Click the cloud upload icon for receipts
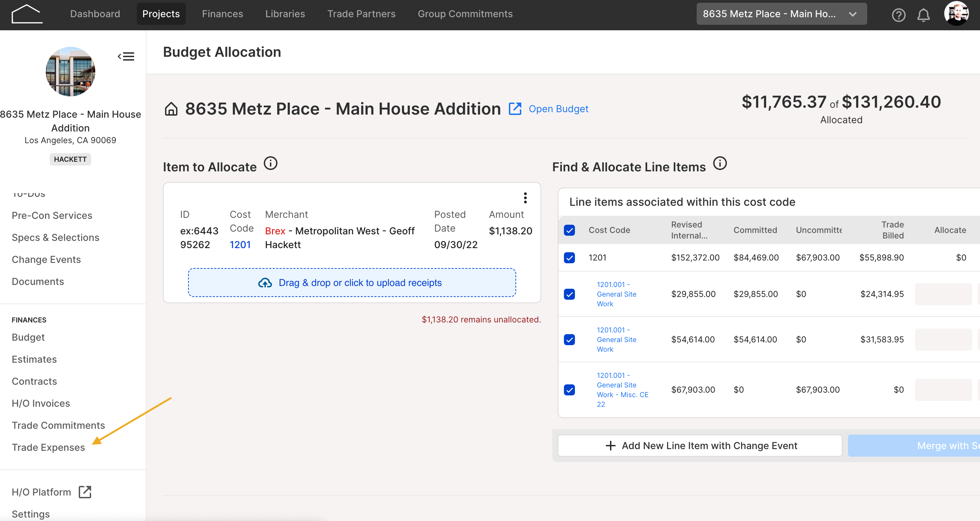This screenshot has height=521, width=980. click(265, 283)
